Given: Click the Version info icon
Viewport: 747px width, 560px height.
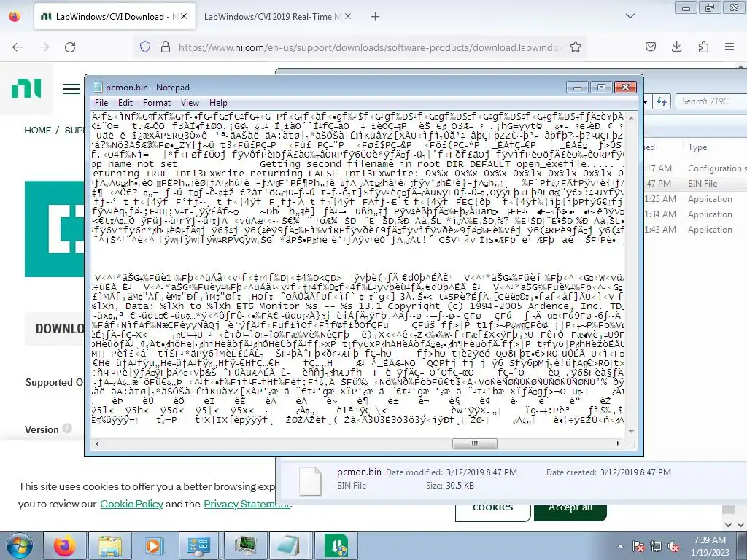Looking at the screenshot, I should coord(67,429).
